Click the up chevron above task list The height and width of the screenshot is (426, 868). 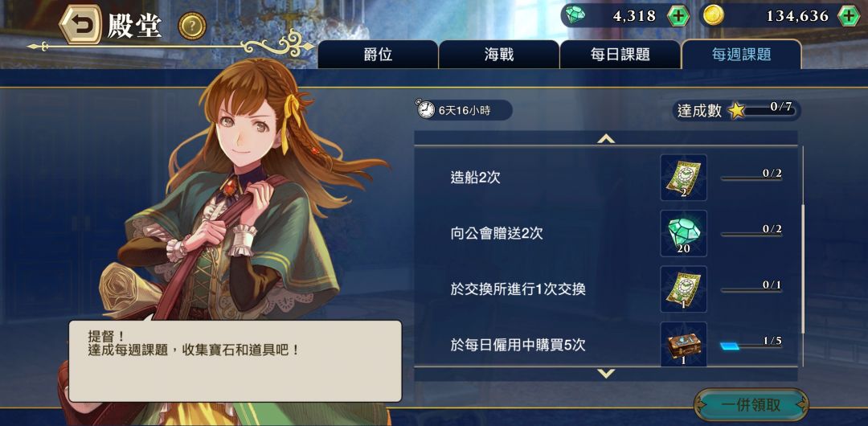(x=606, y=138)
